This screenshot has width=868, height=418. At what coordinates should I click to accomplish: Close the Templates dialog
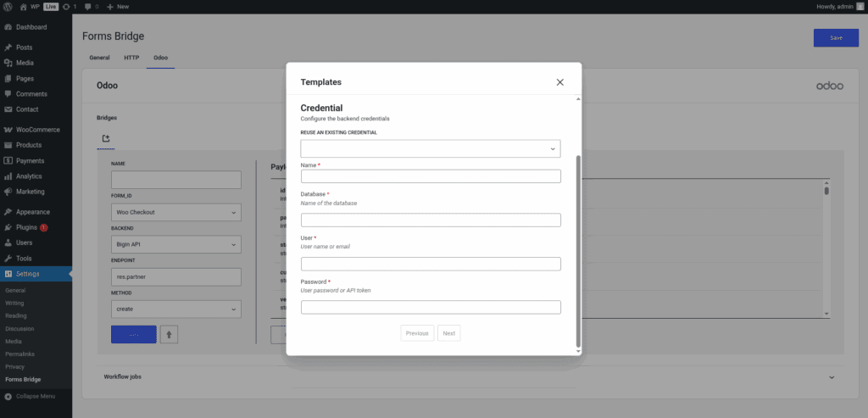tap(559, 82)
